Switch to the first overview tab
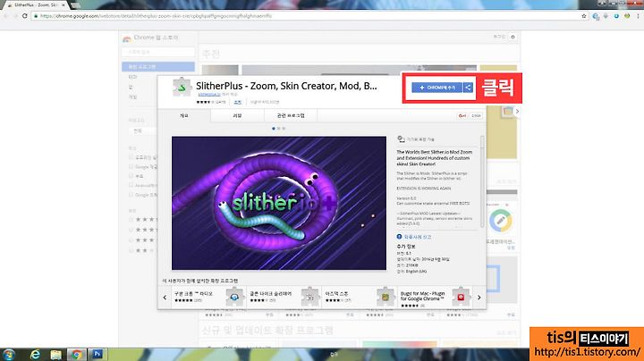 [x=184, y=115]
